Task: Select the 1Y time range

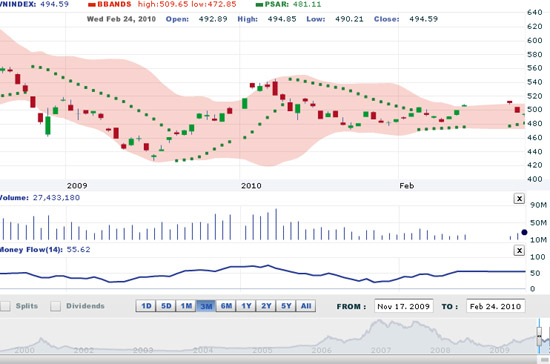Action: pos(246,306)
